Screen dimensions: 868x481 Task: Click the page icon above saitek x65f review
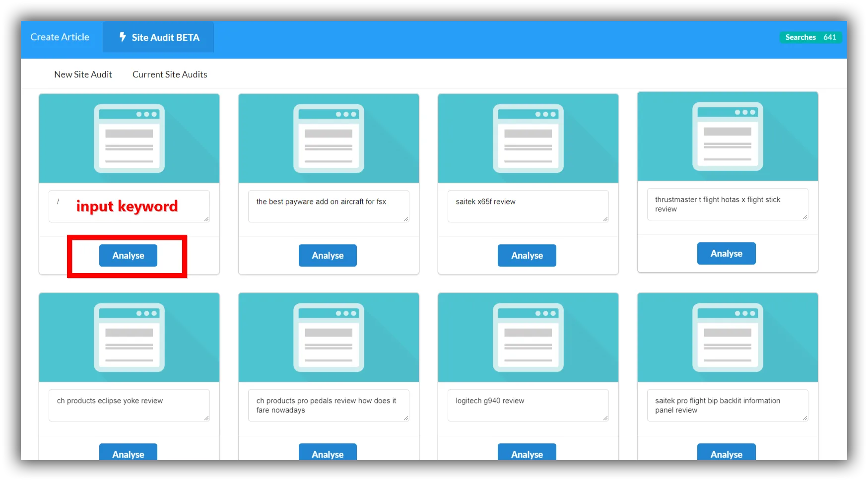coord(528,138)
